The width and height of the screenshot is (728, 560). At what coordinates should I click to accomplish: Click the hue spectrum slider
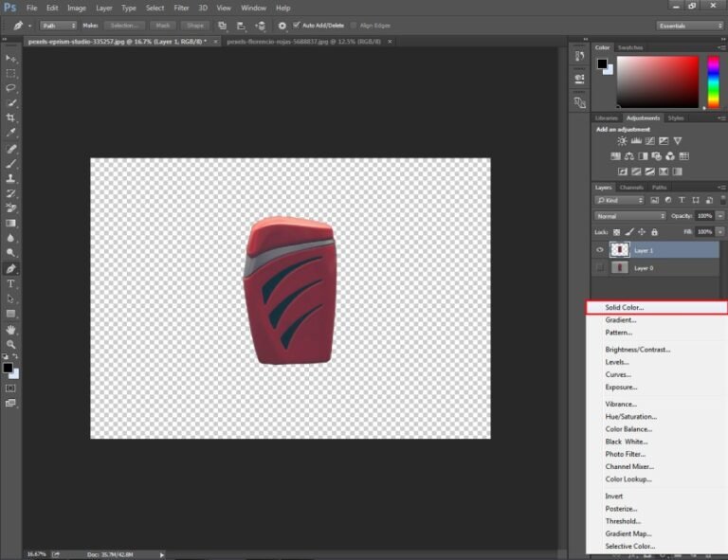click(x=713, y=82)
